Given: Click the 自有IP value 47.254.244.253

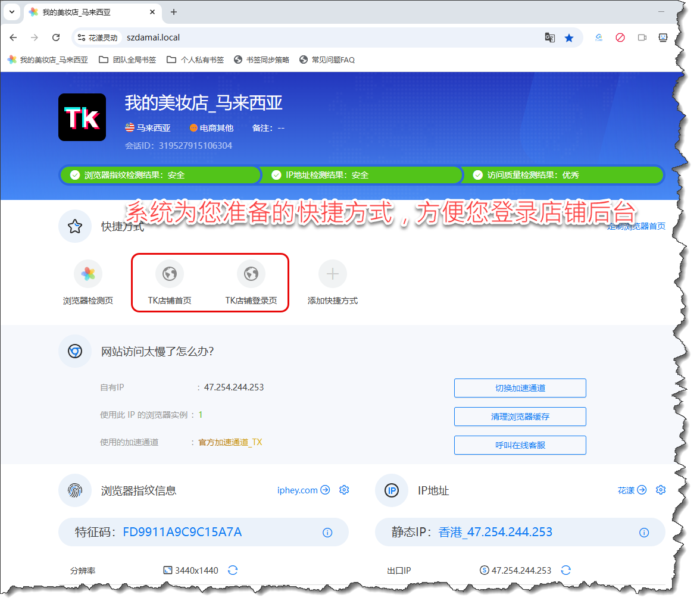Looking at the screenshot, I should (234, 387).
